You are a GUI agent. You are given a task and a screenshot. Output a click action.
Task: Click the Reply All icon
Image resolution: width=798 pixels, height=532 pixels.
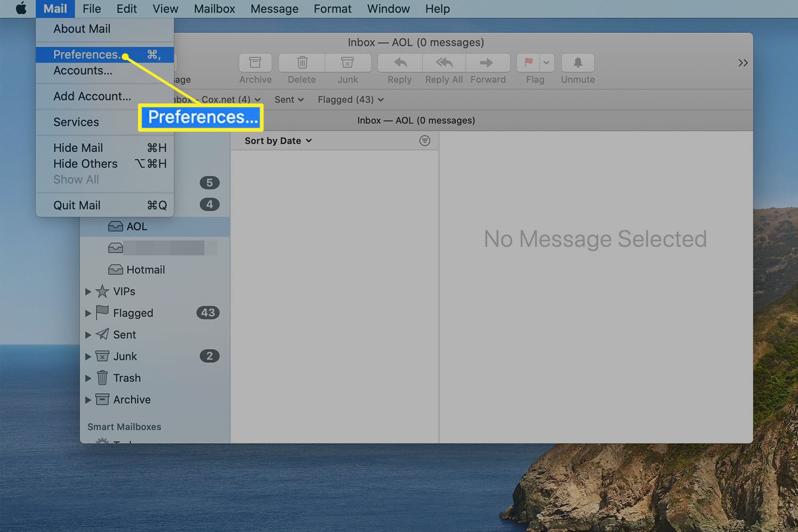pos(444,63)
